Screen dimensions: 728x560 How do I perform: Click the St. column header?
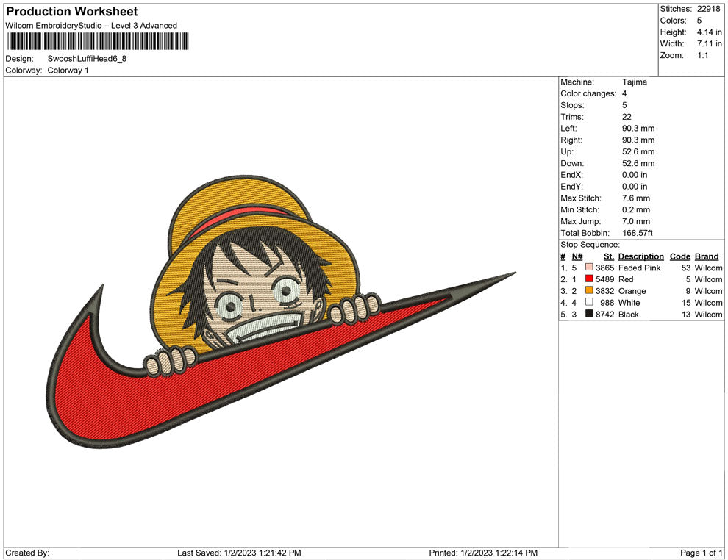[608, 256]
